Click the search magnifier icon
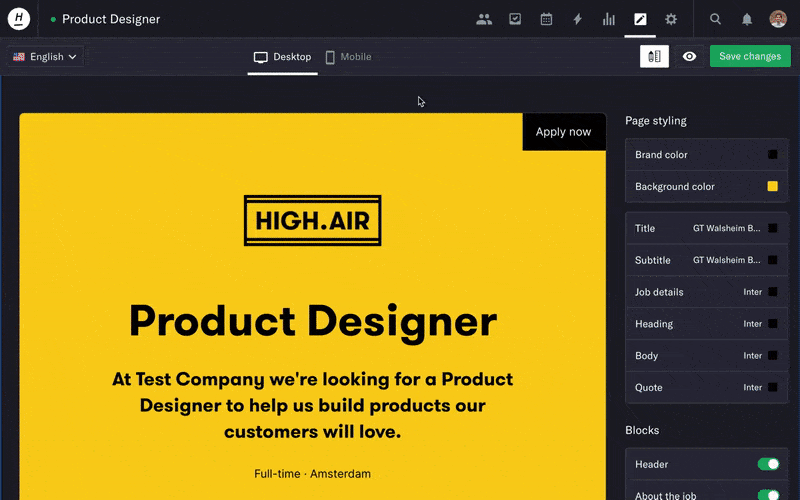Screen dimensions: 800x500 tap(715, 19)
